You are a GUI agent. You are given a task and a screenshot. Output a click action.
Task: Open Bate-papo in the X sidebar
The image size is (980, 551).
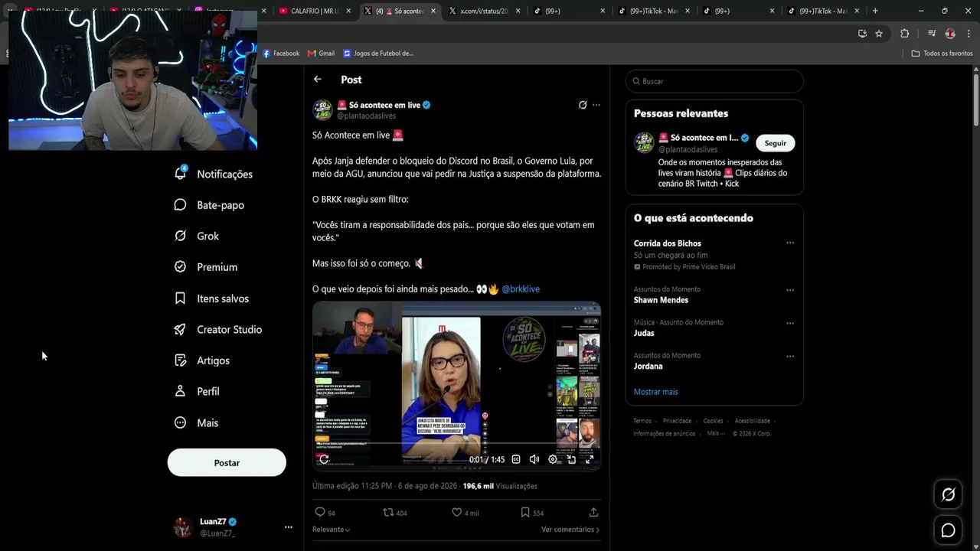[x=209, y=205]
